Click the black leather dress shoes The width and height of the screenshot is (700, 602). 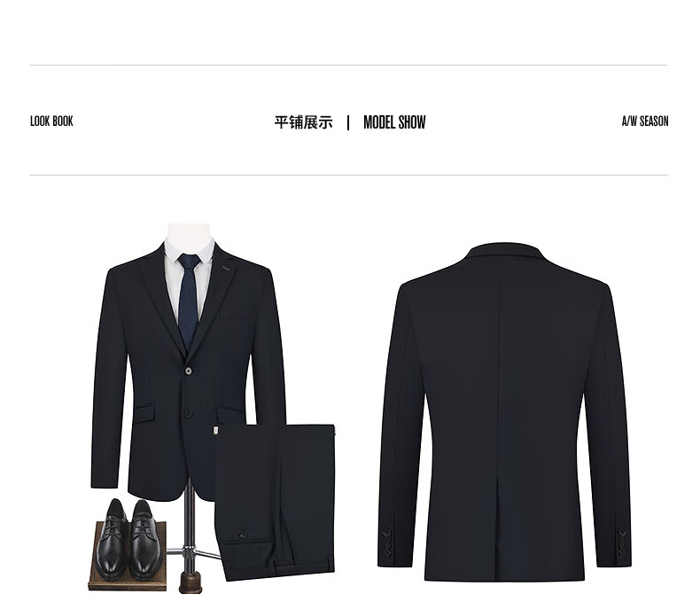(x=128, y=538)
